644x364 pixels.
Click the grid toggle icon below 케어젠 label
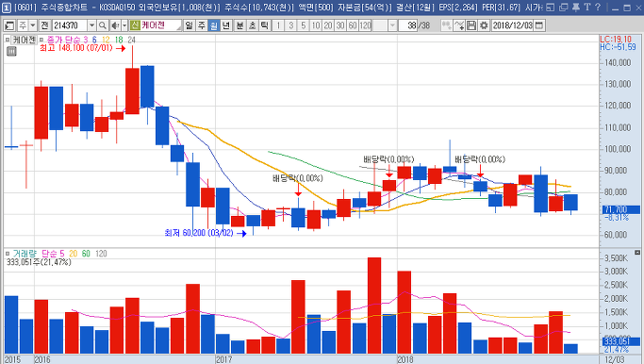pyautogui.click(x=11, y=51)
